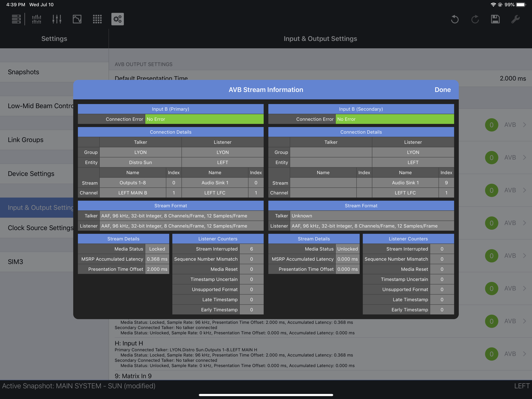This screenshot has width=532, height=399.
Task: Click the save floppy disk icon
Action: [x=495, y=19]
